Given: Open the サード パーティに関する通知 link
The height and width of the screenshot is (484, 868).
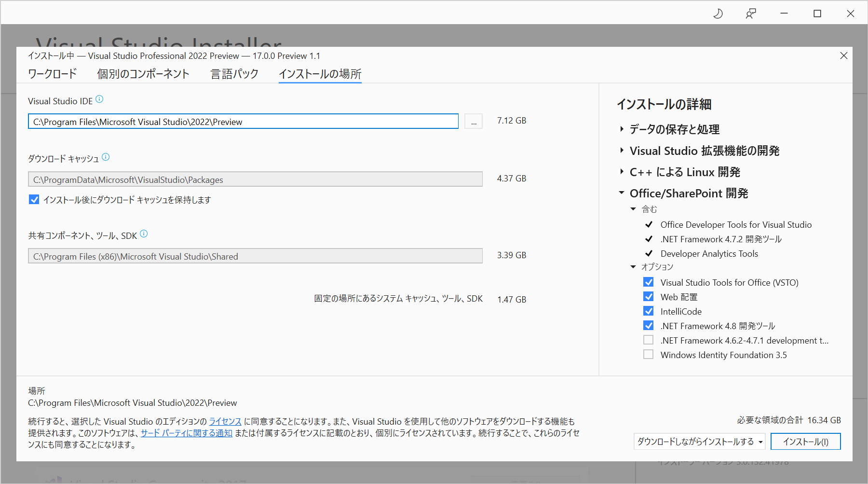Looking at the screenshot, I should [187, 433].
